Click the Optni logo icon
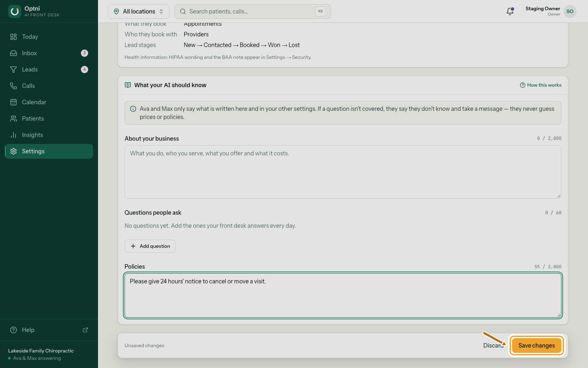Screen dimensions: 588x368 point(15,11)
